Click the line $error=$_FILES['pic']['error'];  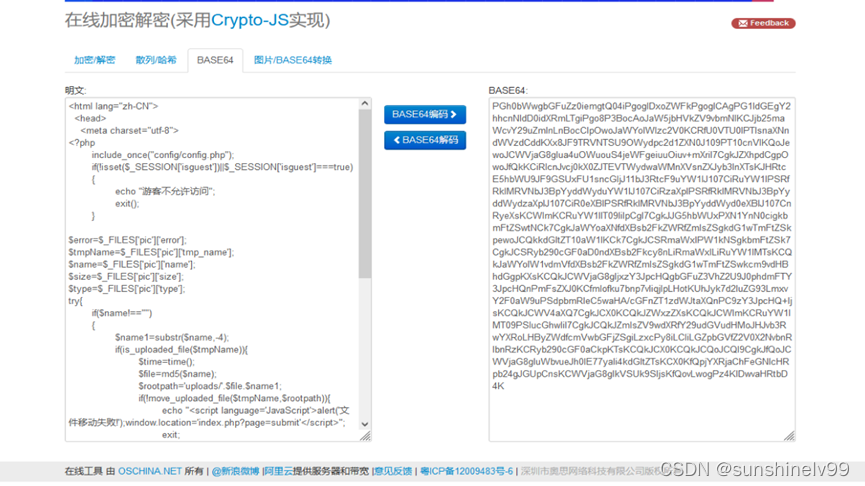click(x=127, y=240)
